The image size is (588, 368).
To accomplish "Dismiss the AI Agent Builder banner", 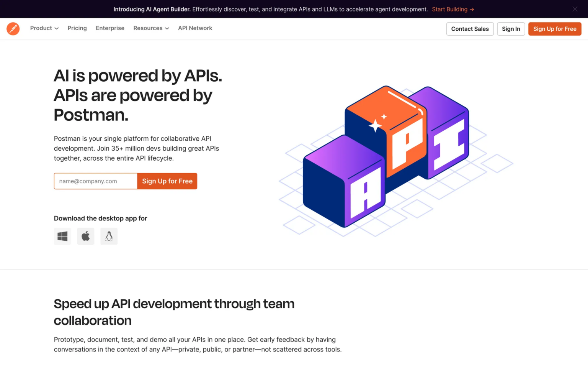I will (x=575, y=9).
